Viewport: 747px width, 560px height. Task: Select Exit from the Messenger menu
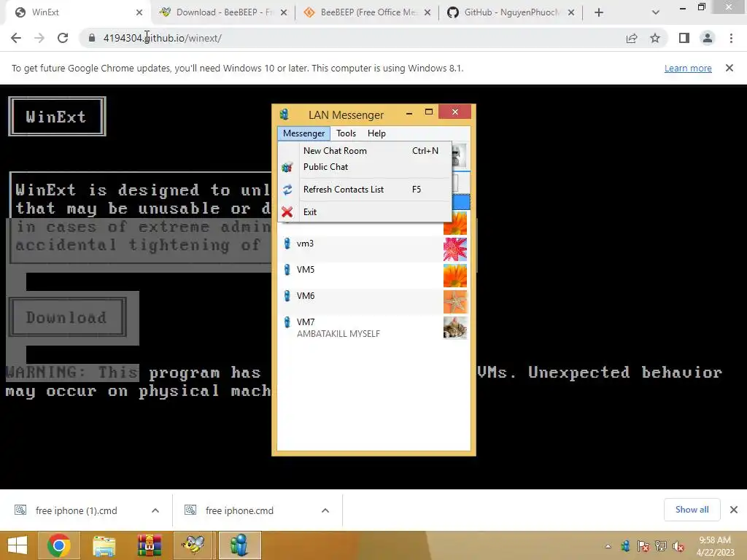(365, 212)
